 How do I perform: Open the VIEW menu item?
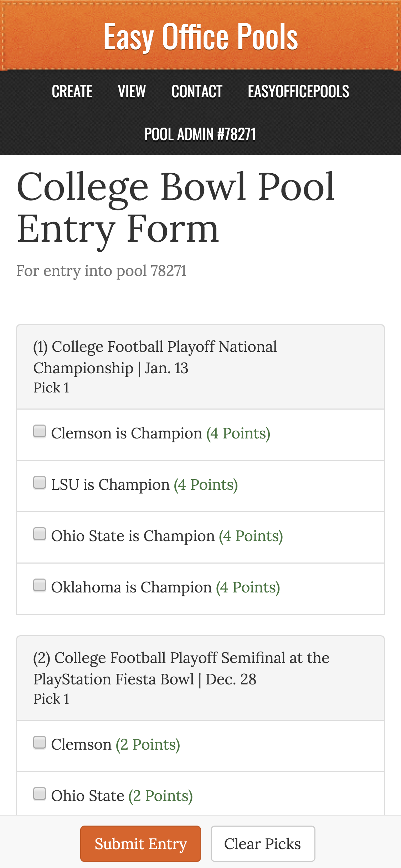(132, 91)
